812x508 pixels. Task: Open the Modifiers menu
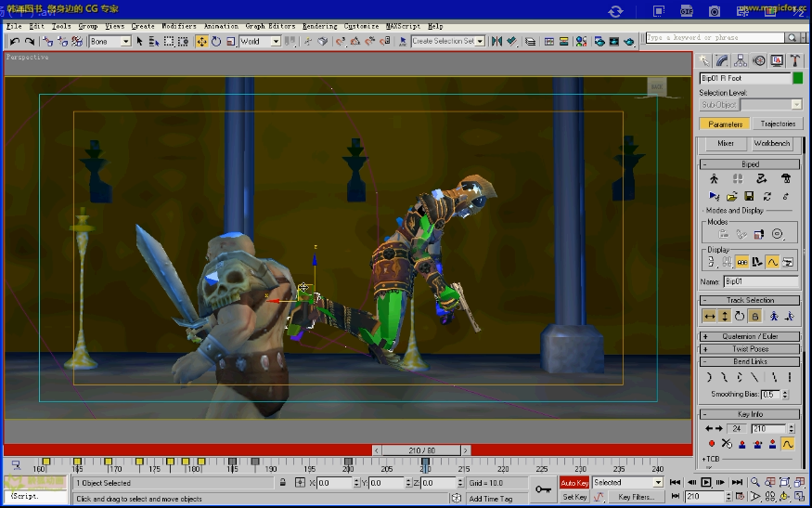pyautogui.click(x=179, y=26)
